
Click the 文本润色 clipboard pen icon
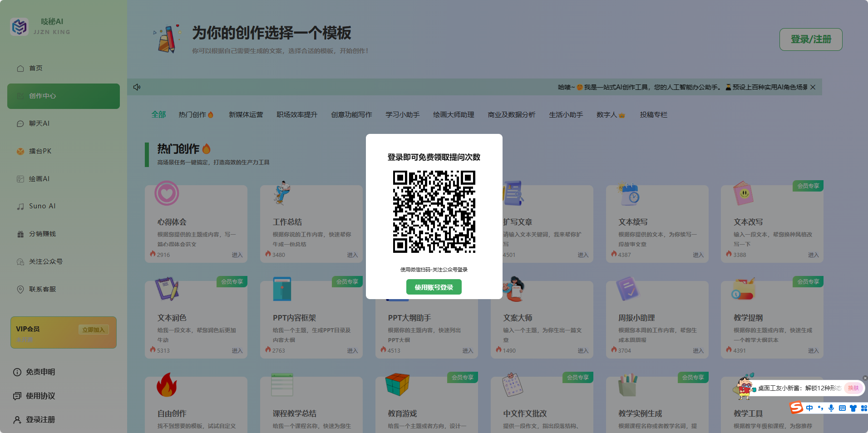[x=167, y=289]
